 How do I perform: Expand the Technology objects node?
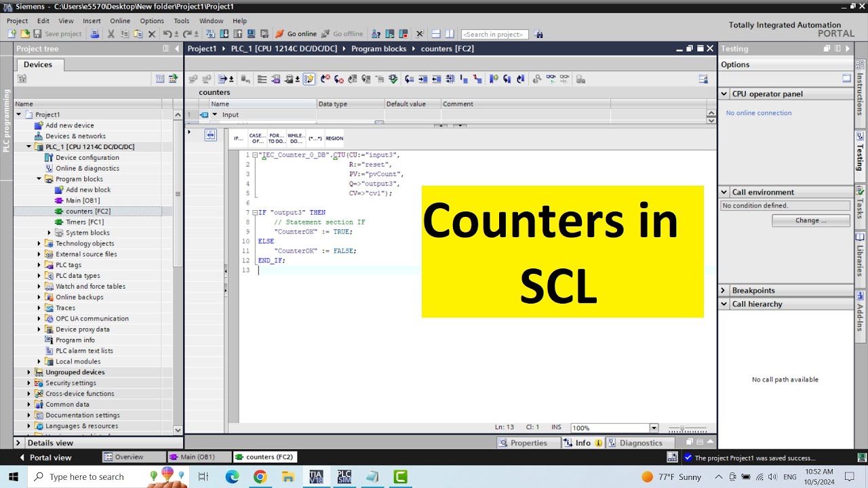point(39,243)
